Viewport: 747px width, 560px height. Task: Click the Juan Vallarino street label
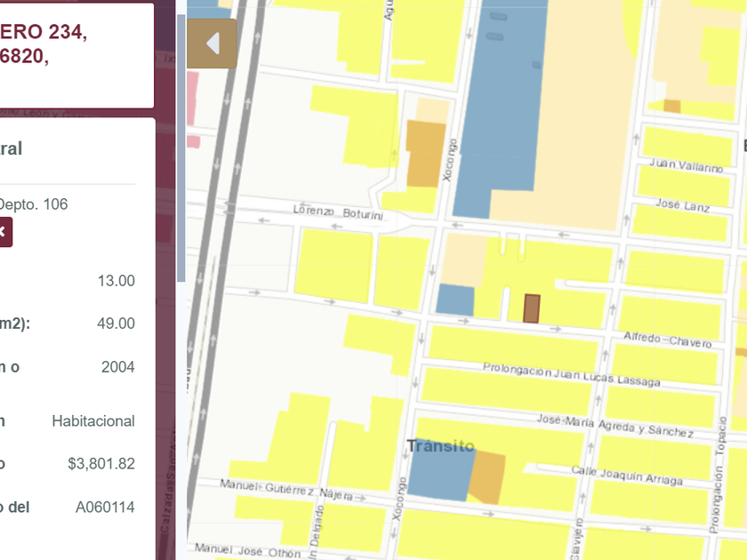coord(686,165)
